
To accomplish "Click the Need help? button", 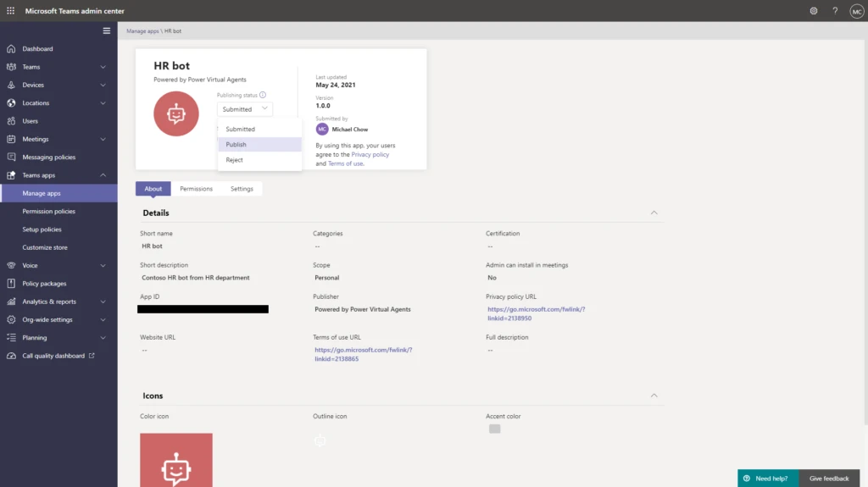I will pos(768,479).
